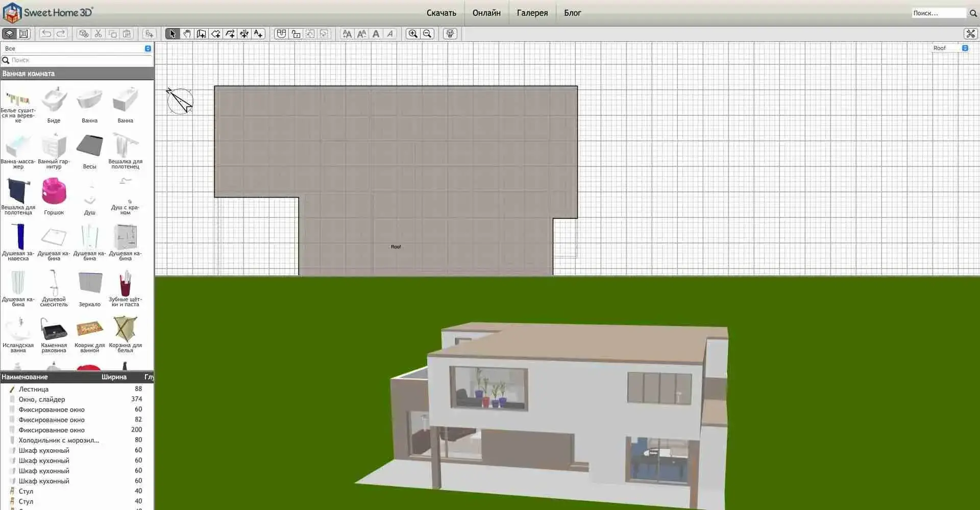Image resolution: width=980 pixels, height=510 pixels.
Task: Select the create walls tool
Action: click(201, 34)
